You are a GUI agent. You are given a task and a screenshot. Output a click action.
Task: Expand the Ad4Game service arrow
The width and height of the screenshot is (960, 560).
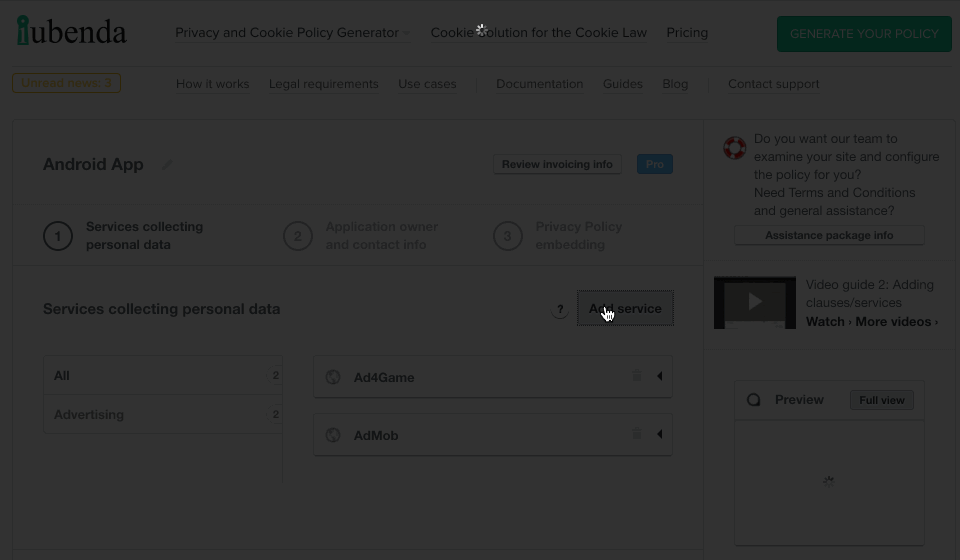pyautogui.click(x=659, y=376)
